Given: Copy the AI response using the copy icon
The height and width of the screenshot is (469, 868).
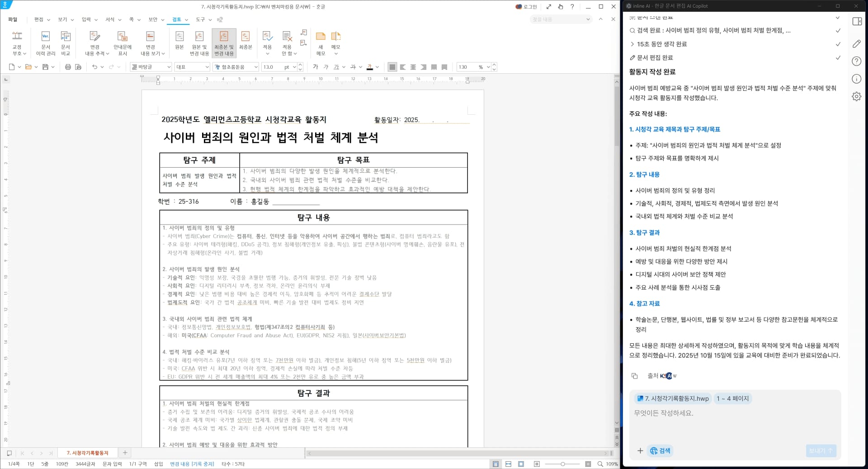Looking at the screenshot, I should 635,375.
